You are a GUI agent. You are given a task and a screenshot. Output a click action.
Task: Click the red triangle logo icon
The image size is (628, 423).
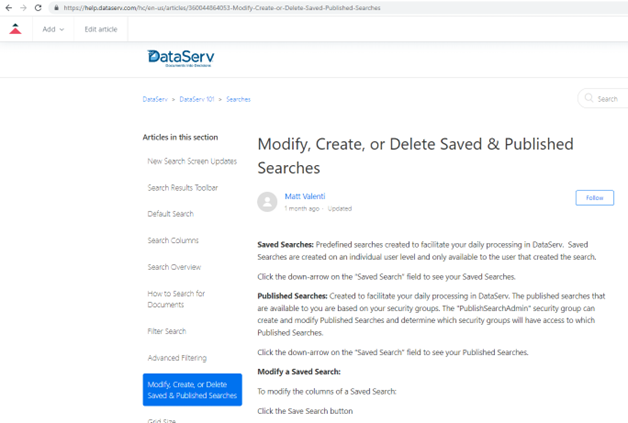pyautogui.click(x=15, y=29)
